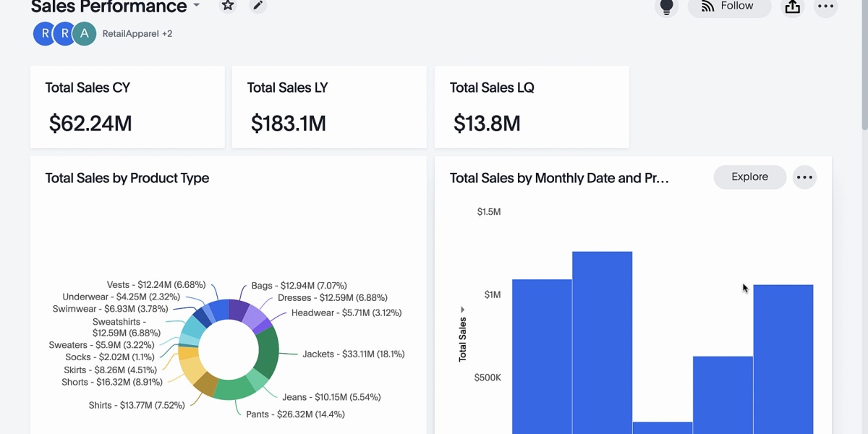
Task: Click the Shorts - $16.32M (8.91%) label
Action: click(x=112, y=382)
